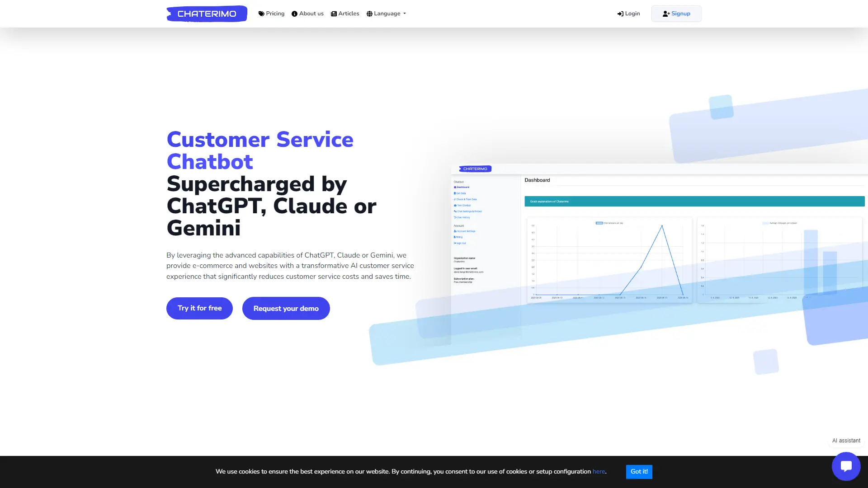Open the About us page
Image resolution: width=868 pixels, height=488 pixels.
311,14
